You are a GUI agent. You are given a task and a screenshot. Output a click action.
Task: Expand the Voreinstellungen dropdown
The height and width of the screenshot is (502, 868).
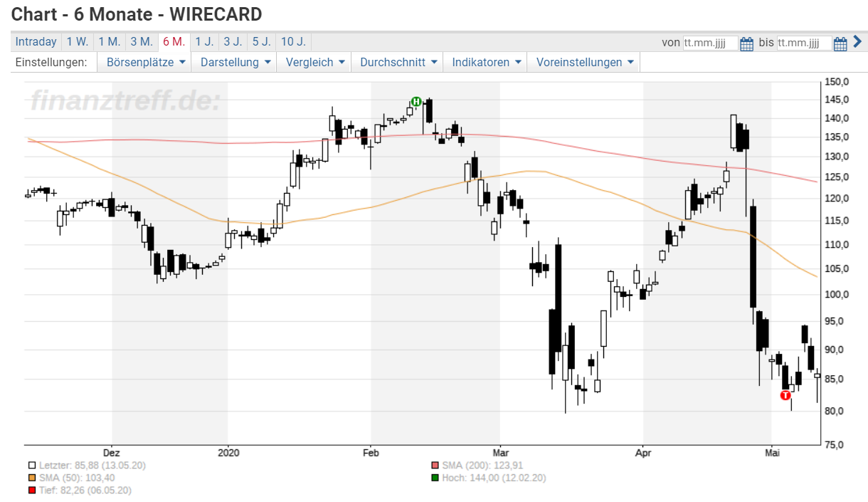click(x=584, y=63)
